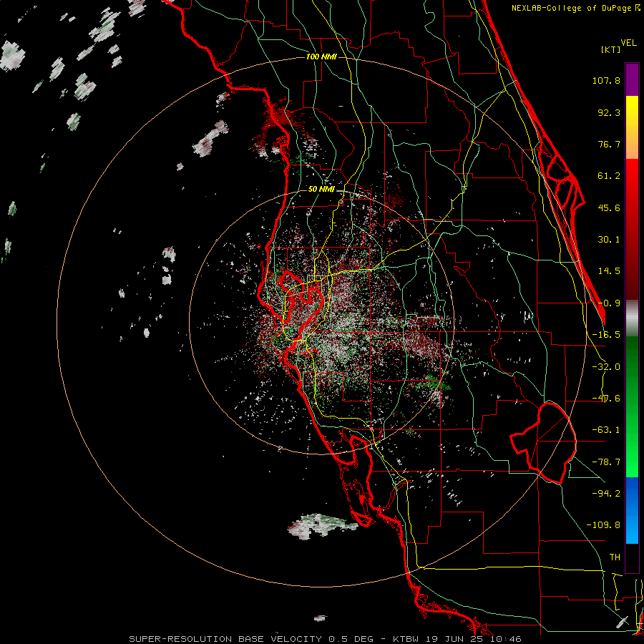This screenshot has width=644, height=644.
Task: Click the 14.5 velocity scale value
Action: coord(609,271)
